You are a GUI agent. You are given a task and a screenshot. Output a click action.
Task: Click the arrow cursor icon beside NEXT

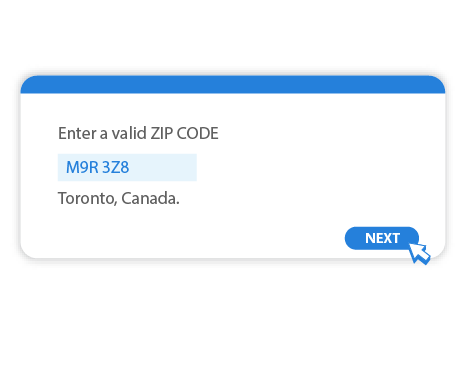[420, 254]
